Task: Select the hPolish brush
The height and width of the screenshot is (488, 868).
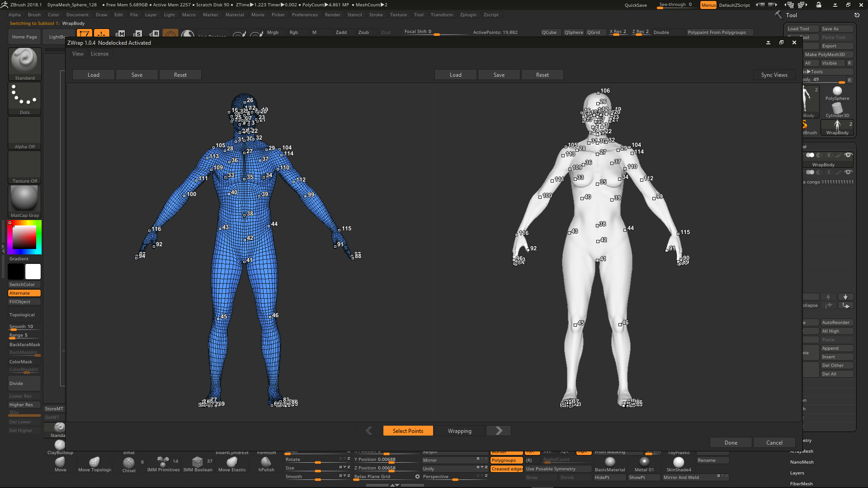Action: coord(266,464)
